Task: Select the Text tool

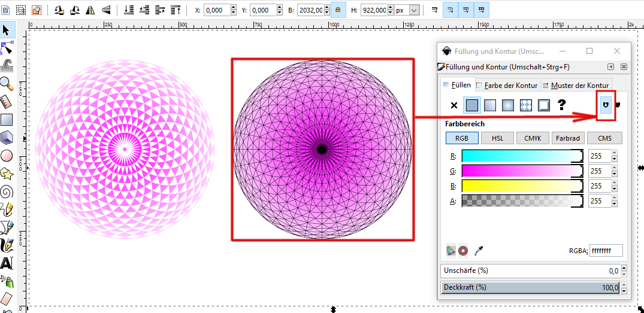Action: 7,263
